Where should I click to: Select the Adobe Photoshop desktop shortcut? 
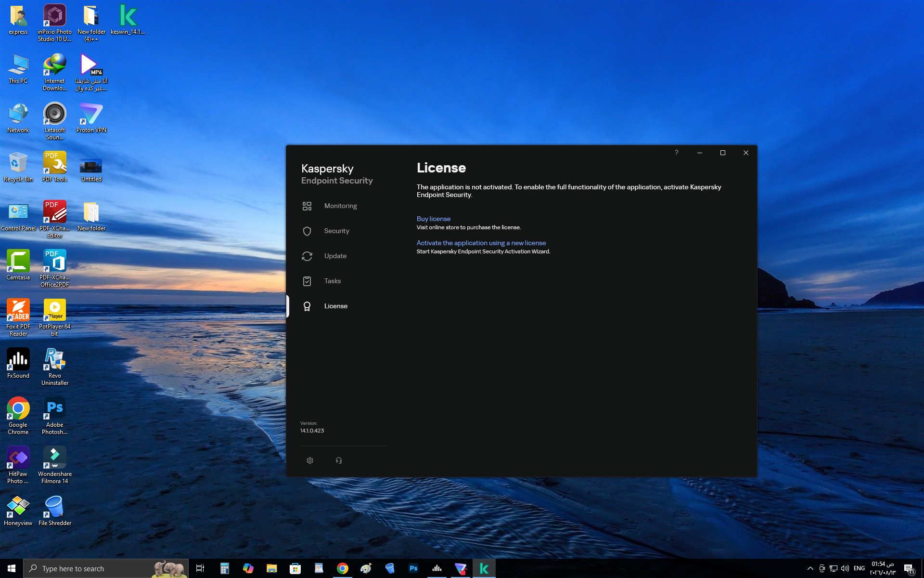(x=55, y=416)
